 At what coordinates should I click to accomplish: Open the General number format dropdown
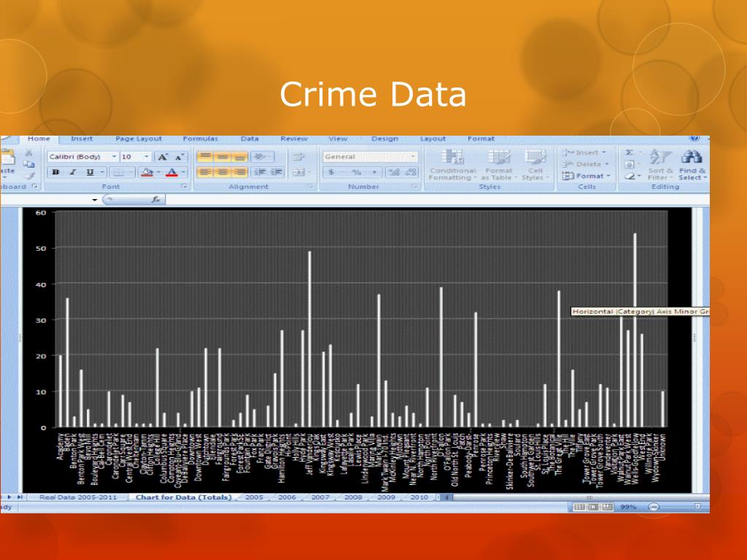(413, 157)
